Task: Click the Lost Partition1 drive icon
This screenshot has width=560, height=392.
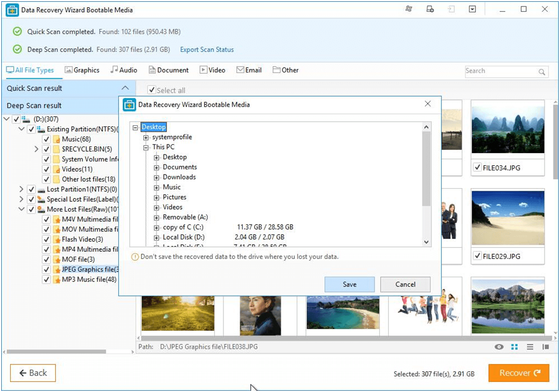Action: click(x=41, y=189)
